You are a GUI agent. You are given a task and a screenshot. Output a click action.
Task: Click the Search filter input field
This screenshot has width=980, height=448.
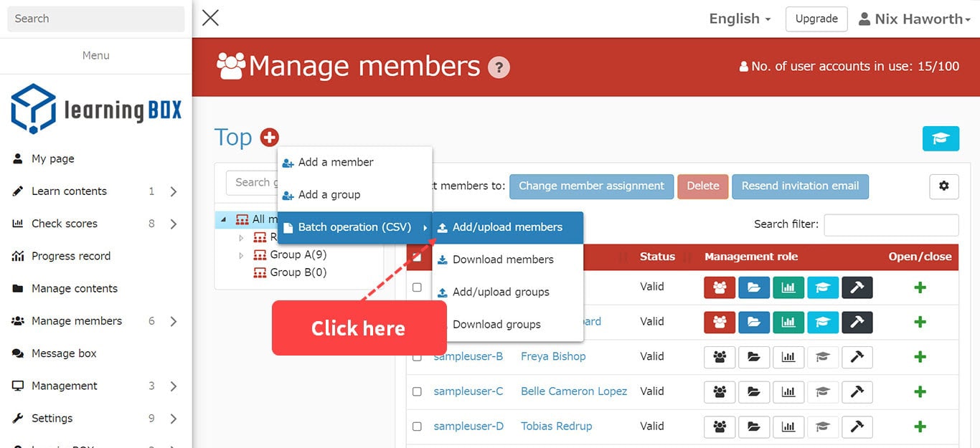point(891,224)
